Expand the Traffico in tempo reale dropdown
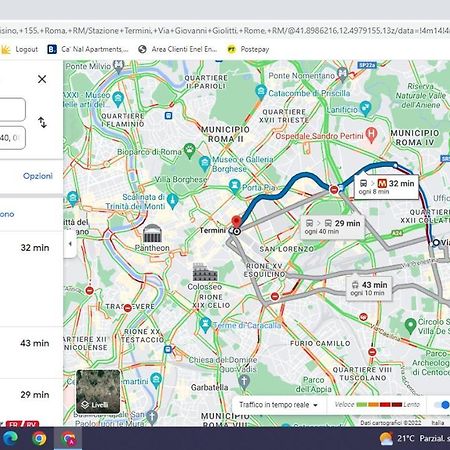This screenshot has width=450, height=450. [278, 405]
